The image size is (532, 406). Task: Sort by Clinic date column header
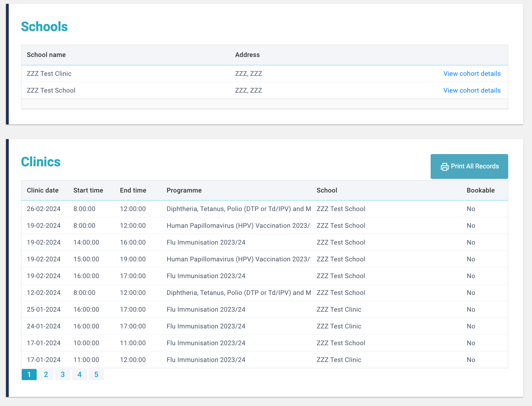(43, 190)
